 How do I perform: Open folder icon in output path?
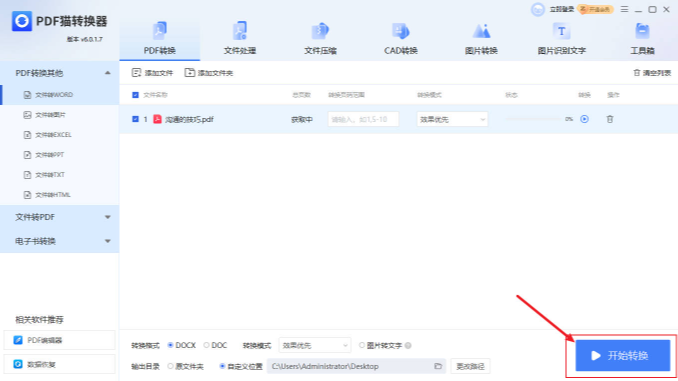[438, 366]
